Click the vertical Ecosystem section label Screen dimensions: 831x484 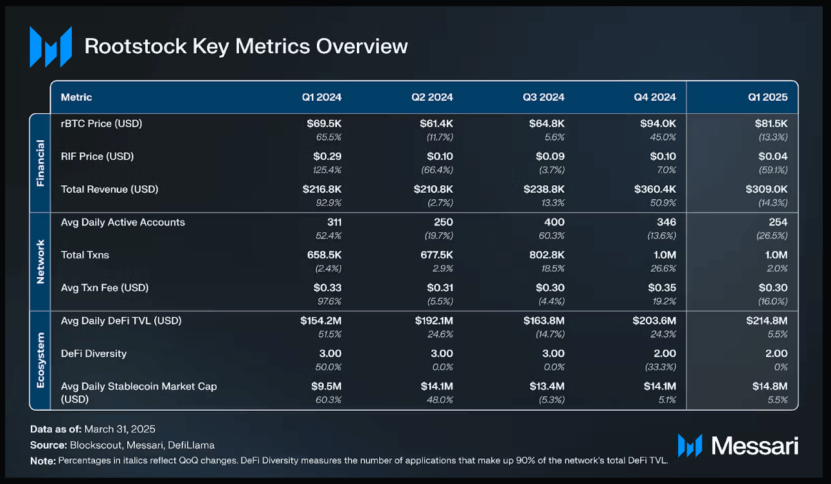coord(41,358)
